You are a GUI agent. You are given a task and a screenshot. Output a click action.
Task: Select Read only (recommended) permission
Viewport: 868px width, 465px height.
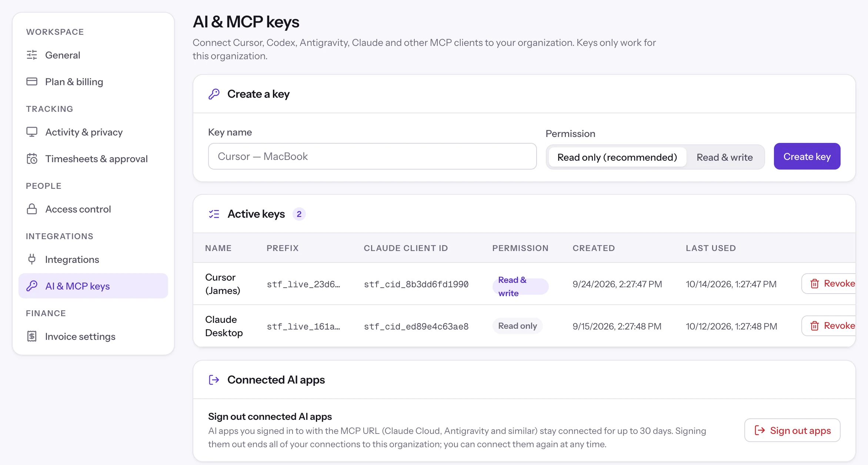617,157
